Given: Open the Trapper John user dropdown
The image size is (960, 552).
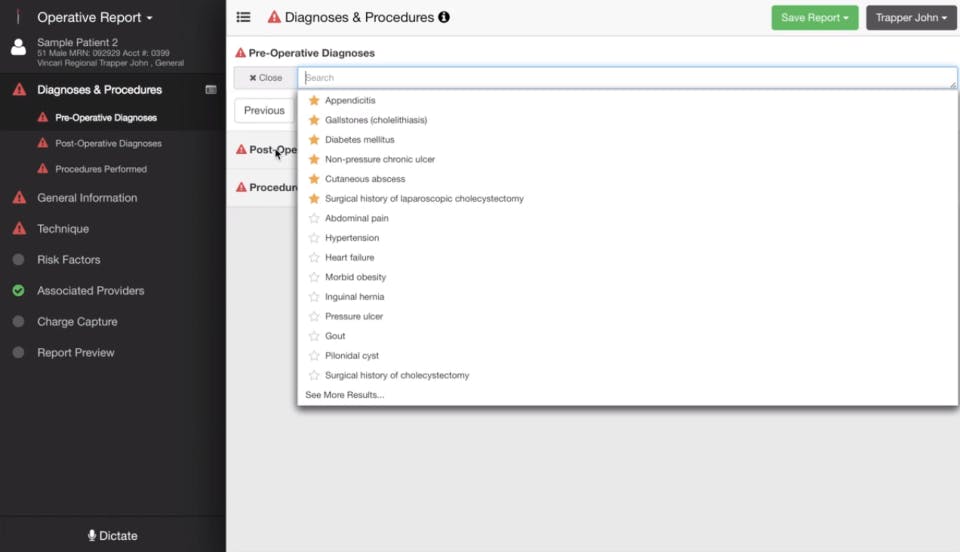Looking at the screenshot, I should click(x=911, y=18).
